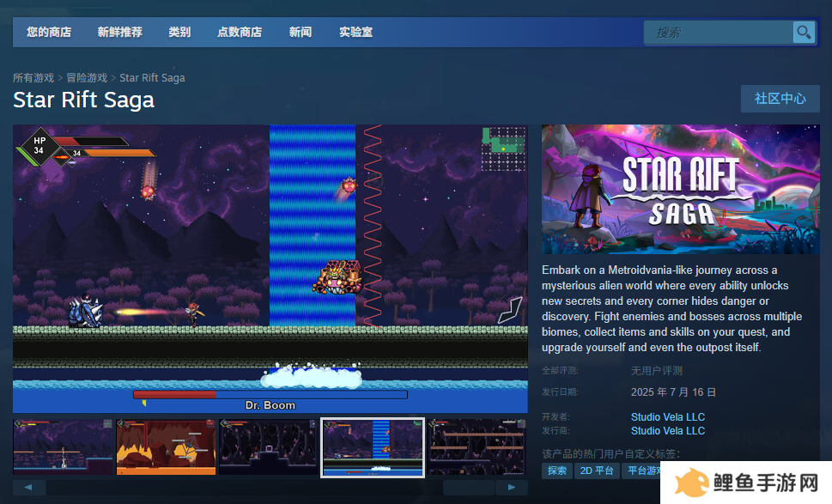Click the Star Rift Saga page title
The width and height of the screenshot is (832, 504).
point(84,100)
